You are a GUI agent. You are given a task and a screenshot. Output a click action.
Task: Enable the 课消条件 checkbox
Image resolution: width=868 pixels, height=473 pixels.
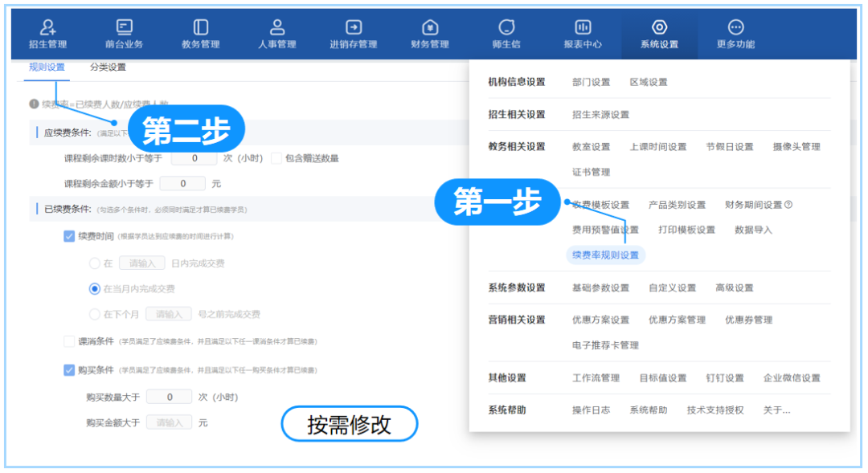pos(69,341)
